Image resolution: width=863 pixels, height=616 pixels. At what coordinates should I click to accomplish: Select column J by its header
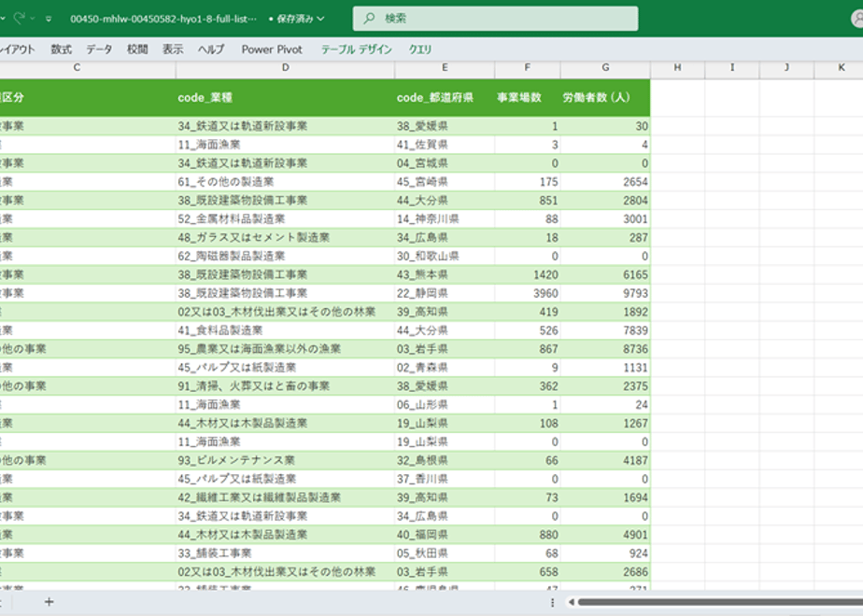pyautogui.click(x=786, y=67)
